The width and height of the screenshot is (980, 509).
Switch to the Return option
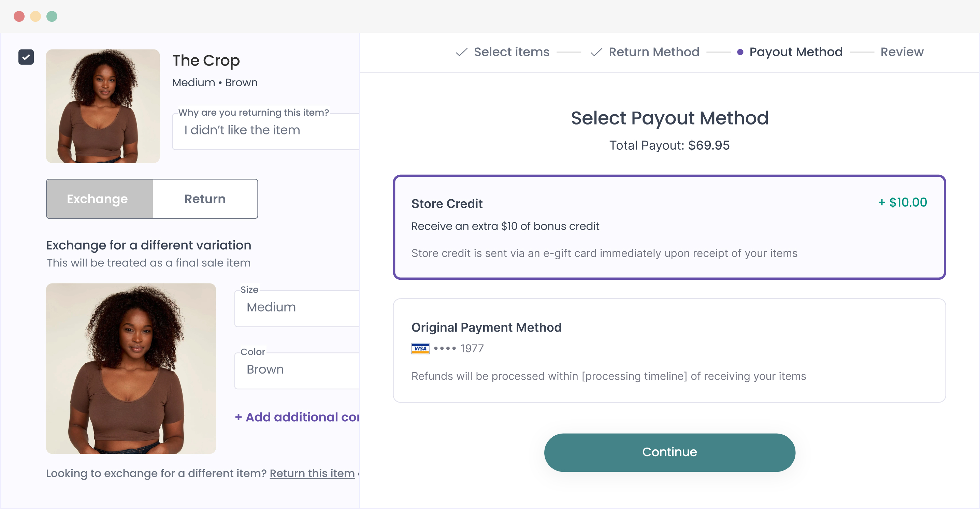[x=205, y=199]
